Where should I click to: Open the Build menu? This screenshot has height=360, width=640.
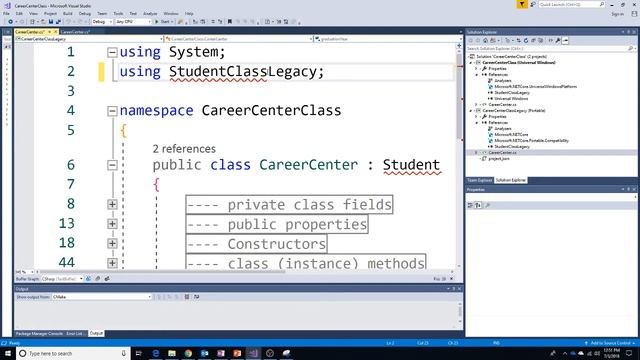[x=68, y=13]
